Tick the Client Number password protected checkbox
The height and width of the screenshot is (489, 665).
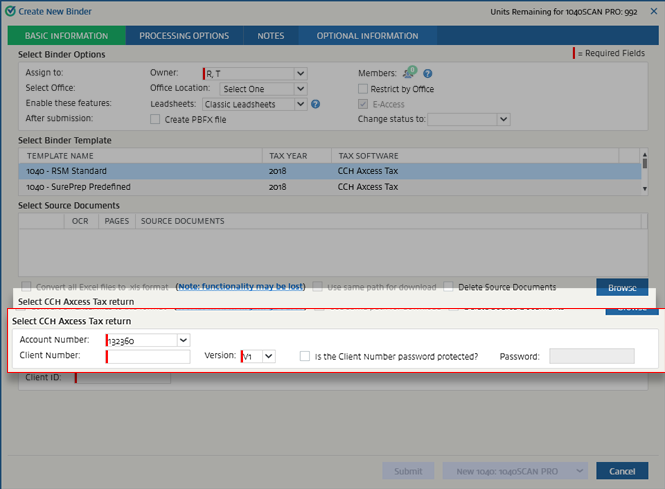coord(305,355)
